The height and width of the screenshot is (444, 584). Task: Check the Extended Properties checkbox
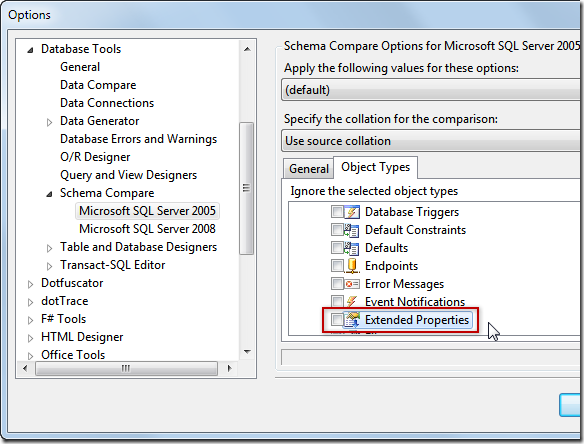[x=337, y=320]
